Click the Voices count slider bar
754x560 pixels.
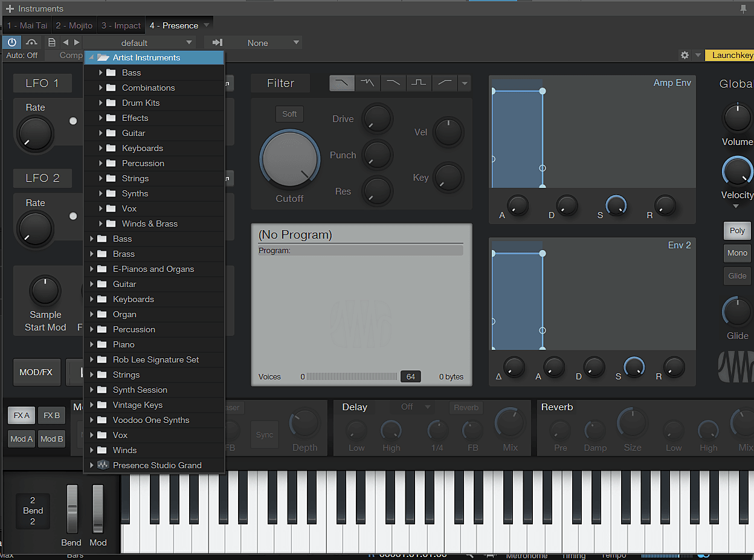(x=352, y=377)
